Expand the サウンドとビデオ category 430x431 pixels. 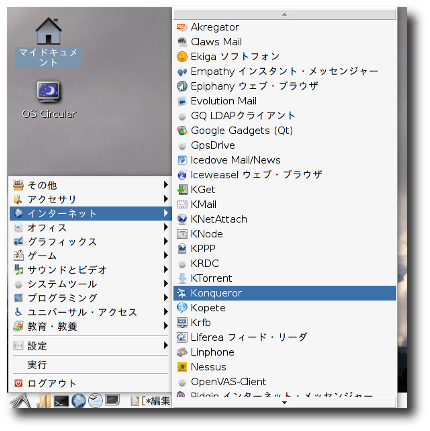tap(90, 270)
